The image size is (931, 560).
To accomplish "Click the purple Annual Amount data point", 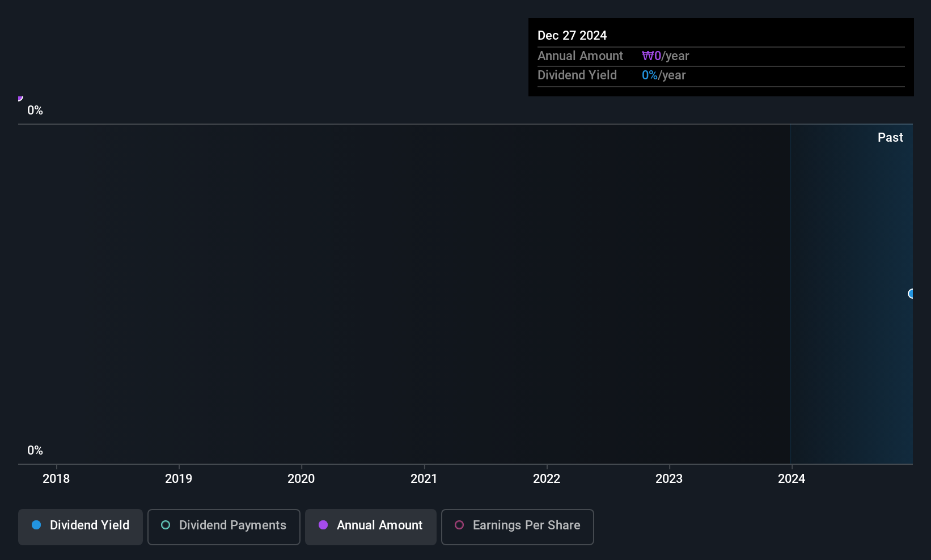I will pos(20,99).
